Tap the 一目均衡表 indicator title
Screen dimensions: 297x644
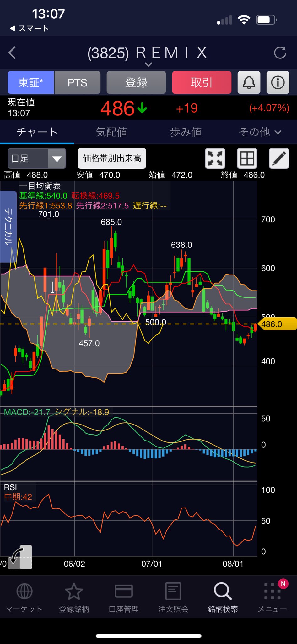pos(40,186)
